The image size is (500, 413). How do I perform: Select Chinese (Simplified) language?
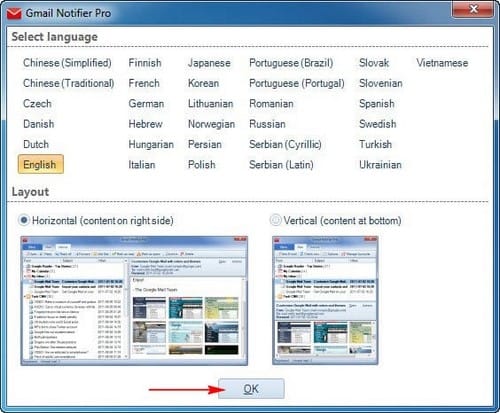[x=67, y=63]
